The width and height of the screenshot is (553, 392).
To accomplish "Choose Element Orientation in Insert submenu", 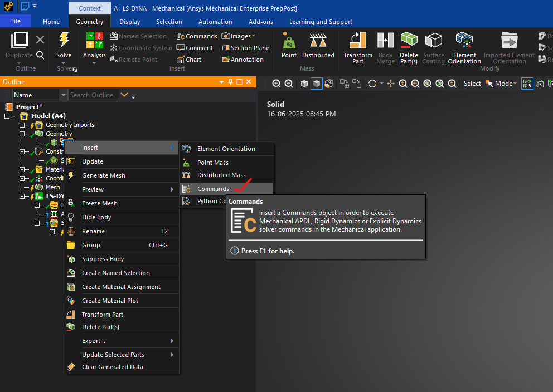I will (226, 149).
